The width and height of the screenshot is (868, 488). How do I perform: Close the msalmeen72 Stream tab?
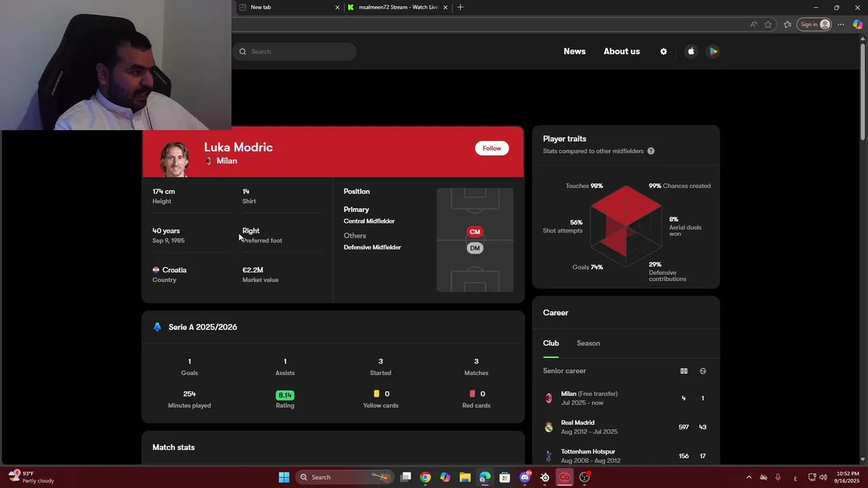tap(446, 7)
